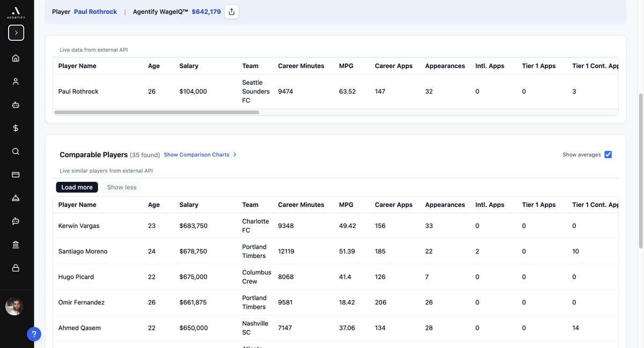Open the person profile icon in sidebar
The height and width of the screenshot is (348, 644).
pos(16,82)
